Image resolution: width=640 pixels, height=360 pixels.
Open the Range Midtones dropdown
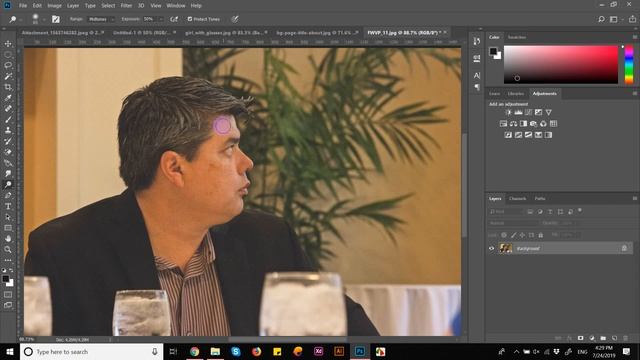[101, 19]
